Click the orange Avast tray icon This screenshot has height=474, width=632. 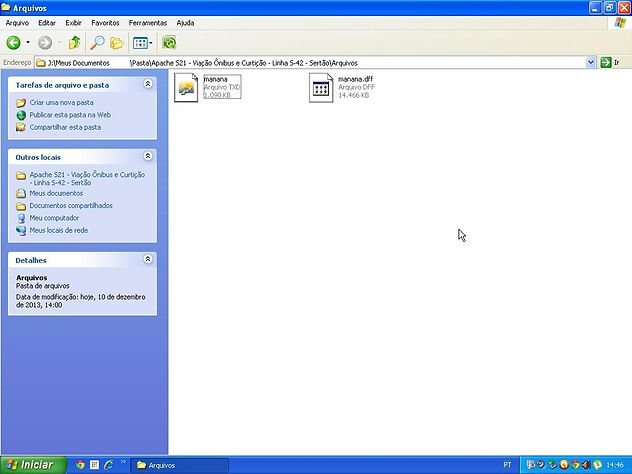click(x=564, y=465)
